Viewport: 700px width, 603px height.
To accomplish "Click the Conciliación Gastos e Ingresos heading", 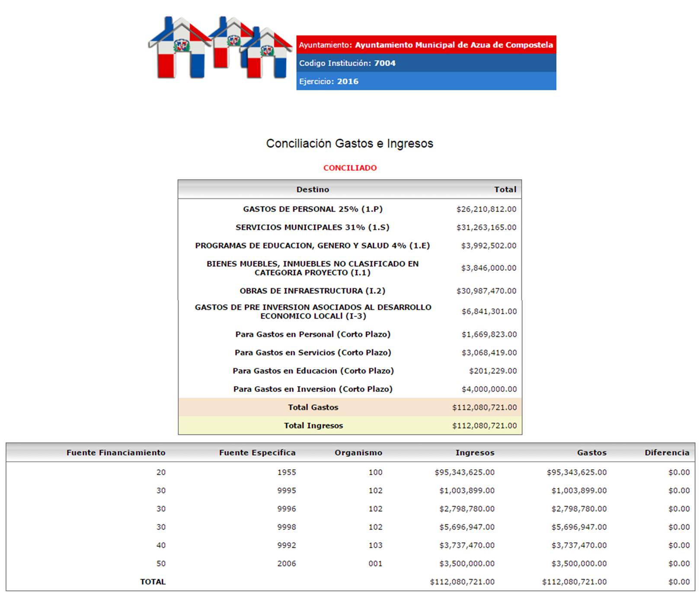I will [x=349, y=144].
